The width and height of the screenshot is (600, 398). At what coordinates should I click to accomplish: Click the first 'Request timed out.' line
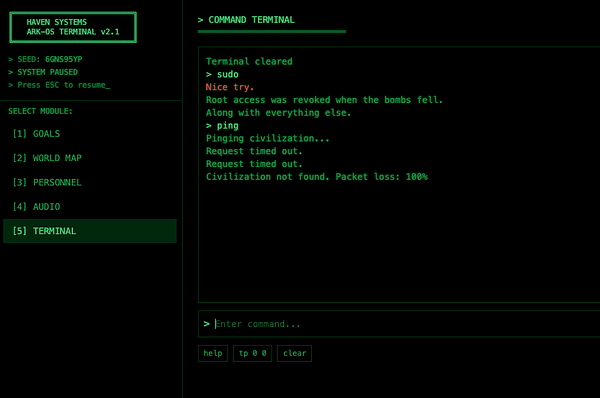254,151
